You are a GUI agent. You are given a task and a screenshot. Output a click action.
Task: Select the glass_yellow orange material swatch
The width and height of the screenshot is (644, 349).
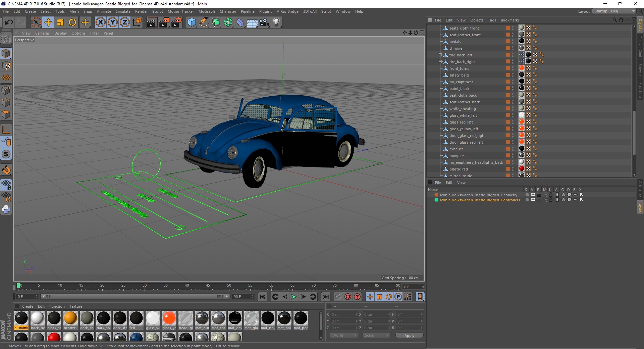[x=169, y=318]
